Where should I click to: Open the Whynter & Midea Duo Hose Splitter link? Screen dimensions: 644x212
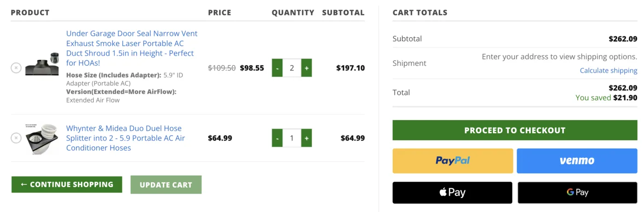pos(126,138)
